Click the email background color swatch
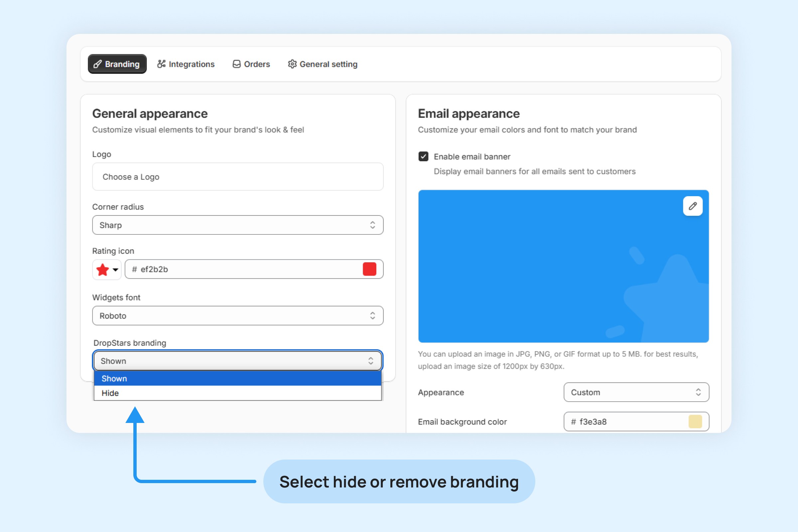Screen dimensions: 798x532 (695, 422)
